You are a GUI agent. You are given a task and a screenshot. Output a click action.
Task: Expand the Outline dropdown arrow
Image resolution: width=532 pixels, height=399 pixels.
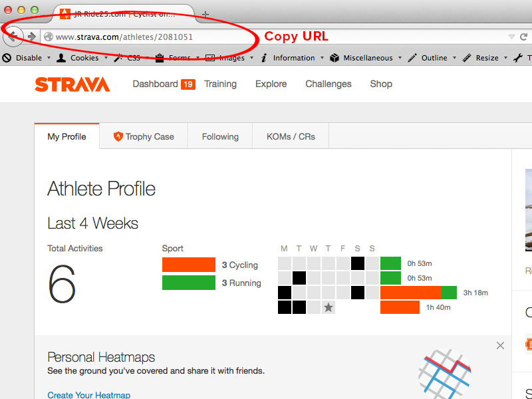(x=454, y=58)
